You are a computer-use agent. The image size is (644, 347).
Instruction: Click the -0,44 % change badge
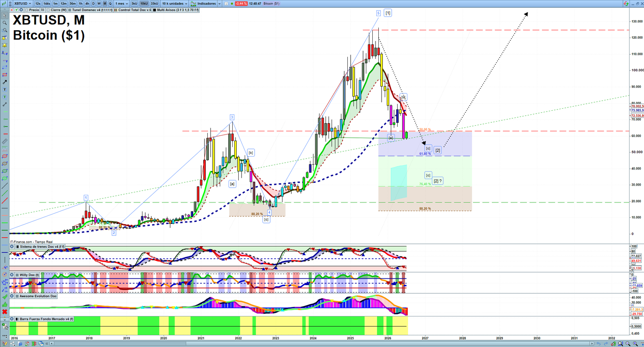coord(241,4)
